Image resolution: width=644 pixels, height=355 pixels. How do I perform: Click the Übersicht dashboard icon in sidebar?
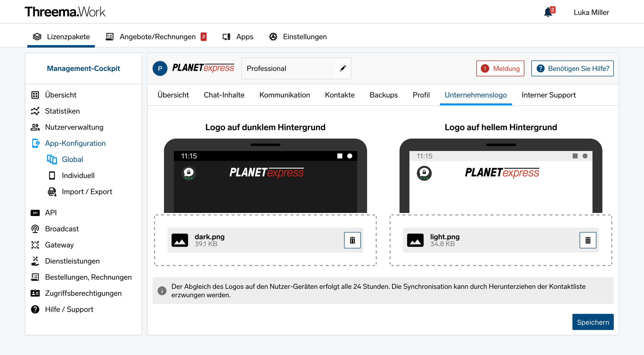(x=35, y=95)
